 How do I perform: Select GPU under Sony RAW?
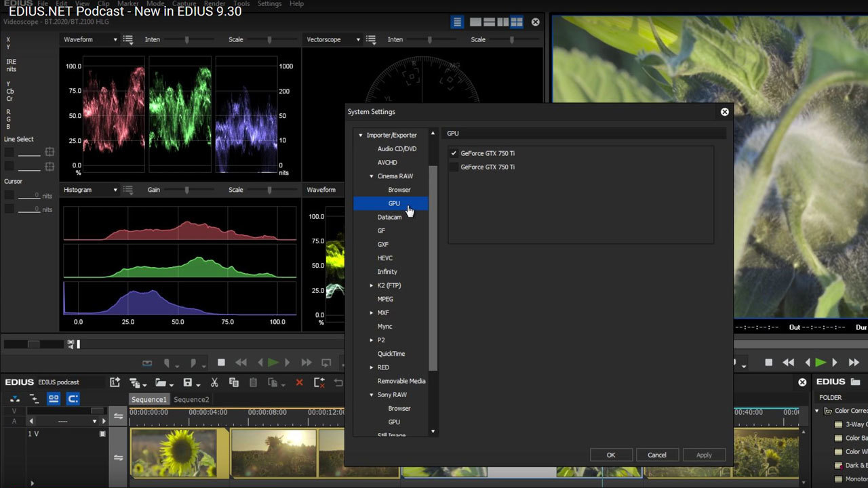point(394,422)
